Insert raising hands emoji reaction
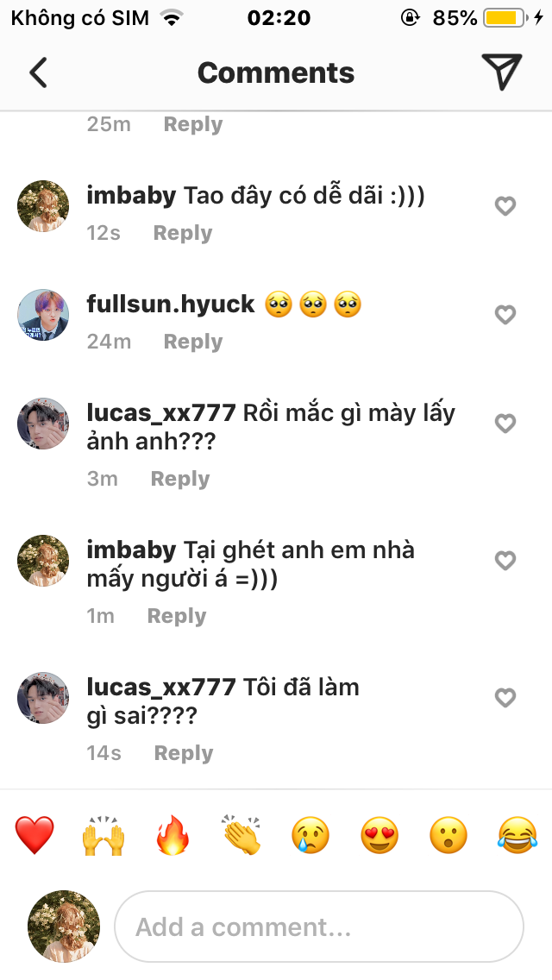Viewport: 552px width, 980px height. (103, 836)
